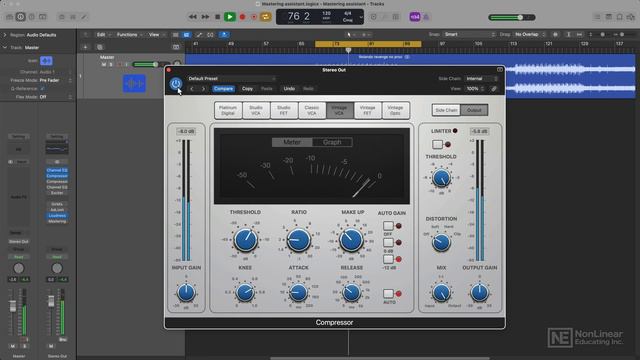Start playback with the green play button
This screenshot has width=640, height=360.
pyautogui.click(x=230, y=17)
